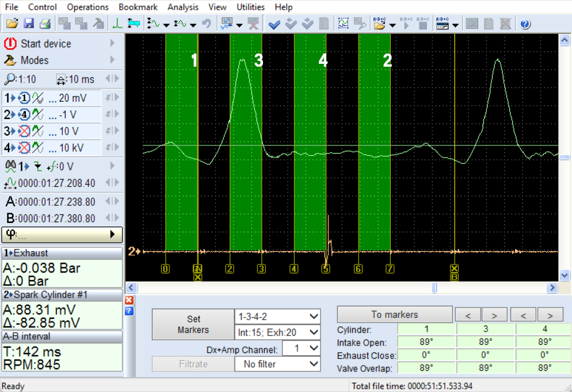The image size is (572, 392).
Task: Toggle channel 2 filter waveform icon
Action: point(37,115)
